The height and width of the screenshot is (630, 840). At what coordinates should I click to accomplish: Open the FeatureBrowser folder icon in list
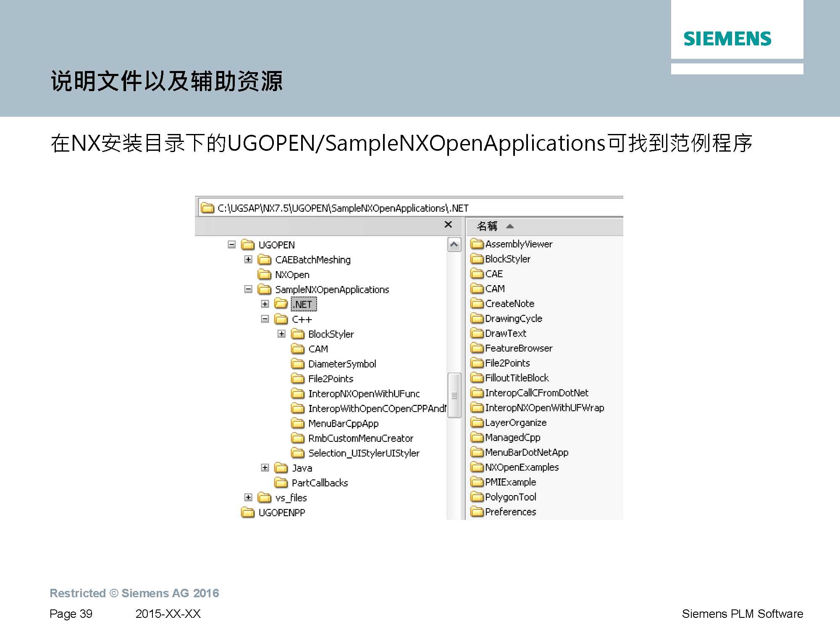click(477, 348)
